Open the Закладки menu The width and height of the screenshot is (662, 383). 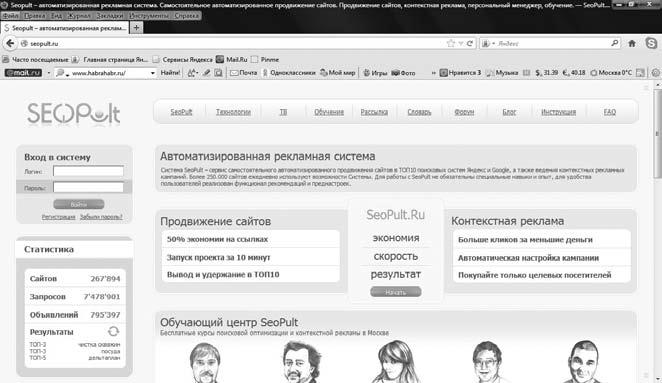click(x=110, y=16)
